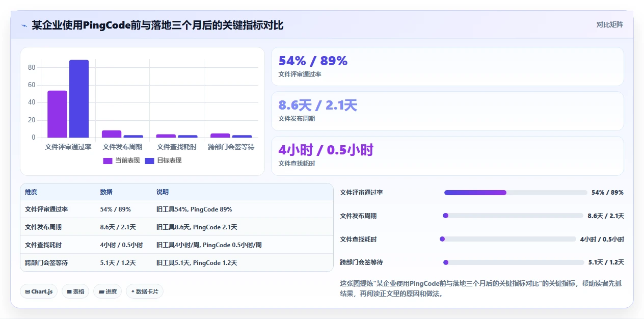Click the lightning icon beside the title
The width and height of the screenshot is (644, 319).
pyautogui.click(x=24, y=25)
